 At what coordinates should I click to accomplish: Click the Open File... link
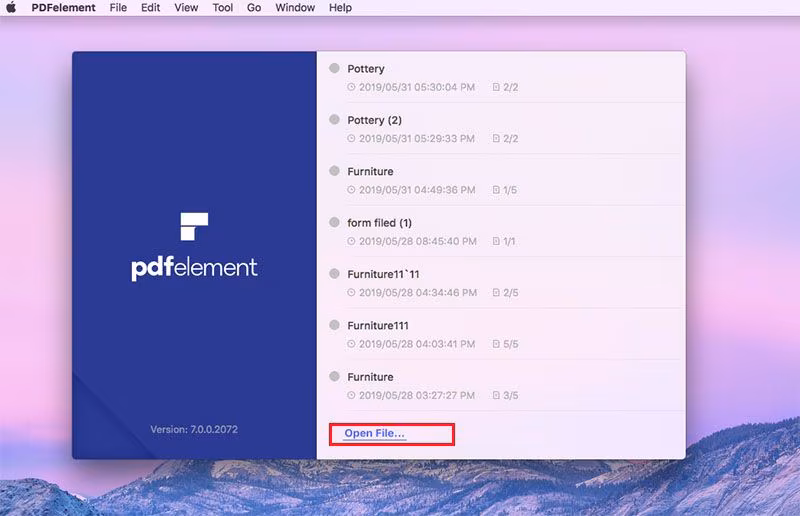coord(374,433)
